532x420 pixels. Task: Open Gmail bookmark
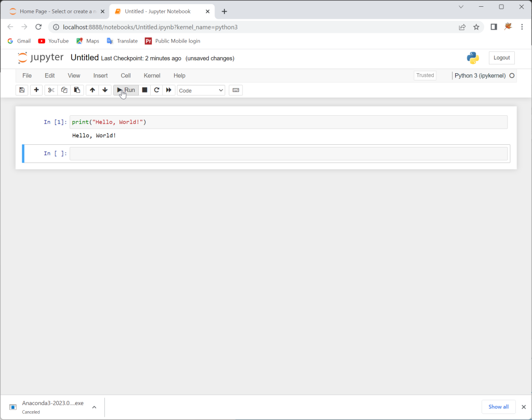click(x=19, y=41)
